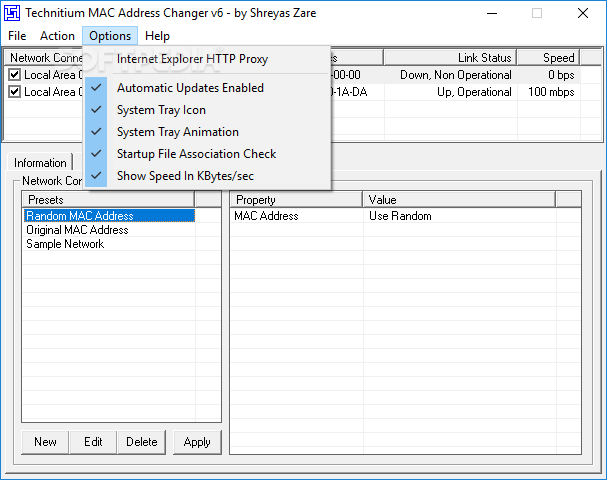Switch to the Information tab
Screen dimensions: 607x480
pyautogui.click(x=40, y=163)
